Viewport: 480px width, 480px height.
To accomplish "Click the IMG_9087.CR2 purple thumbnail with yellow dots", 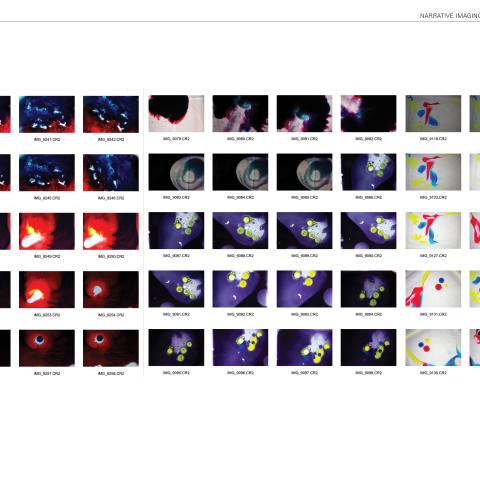I will pos(176,231).
